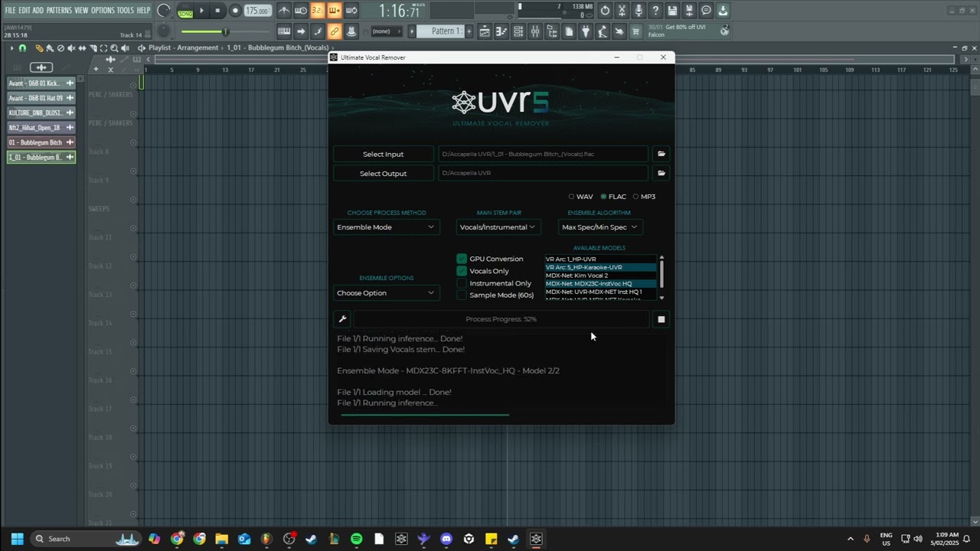Toggle the FL Studio link chain icon
This screenshot has width=980, height=551.
tap(335, 31)
